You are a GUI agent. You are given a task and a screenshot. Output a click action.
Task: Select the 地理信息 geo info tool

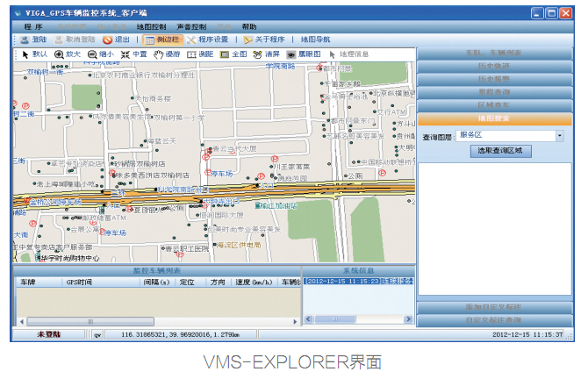coord(348,54)
